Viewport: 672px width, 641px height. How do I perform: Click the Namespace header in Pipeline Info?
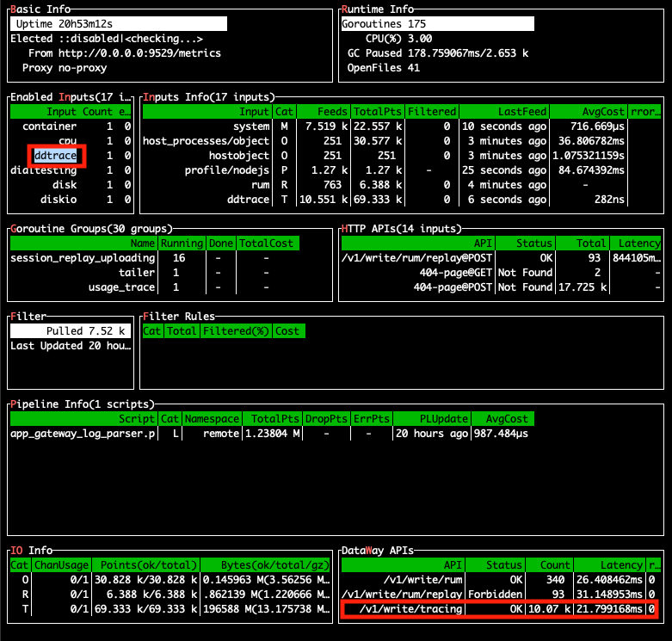click(x=213, y=419)
